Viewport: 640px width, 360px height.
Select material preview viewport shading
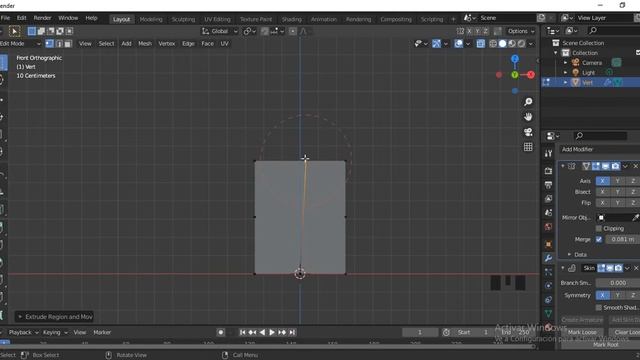(512, 44)
